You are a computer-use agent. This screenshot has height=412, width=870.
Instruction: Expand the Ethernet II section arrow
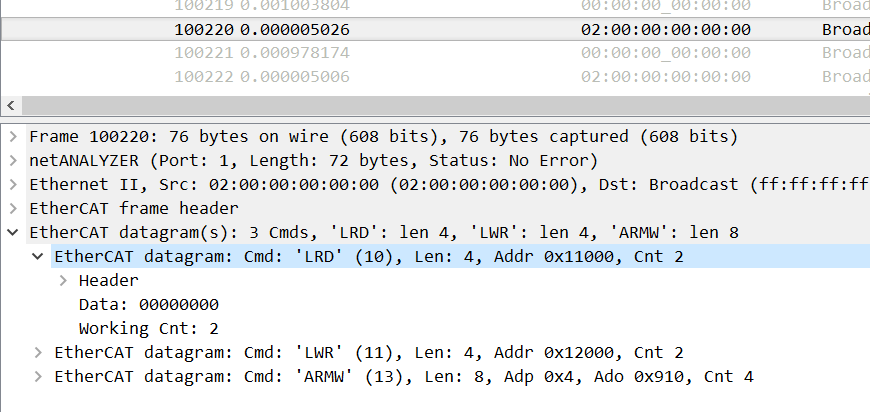click(x=13, y=185)
